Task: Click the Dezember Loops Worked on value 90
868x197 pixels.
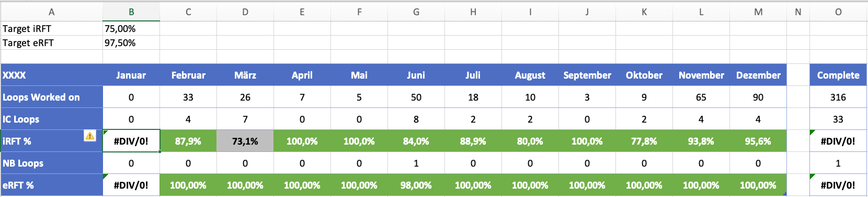Action: tap(758, 97)
